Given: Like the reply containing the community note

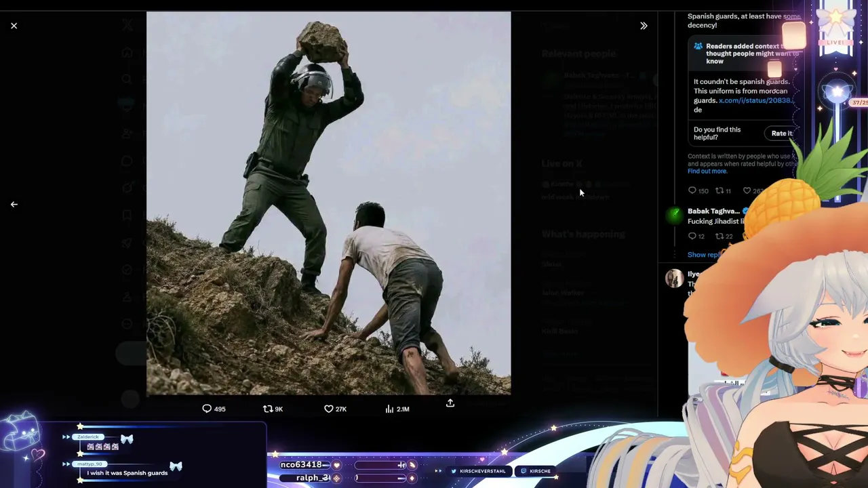Looking at the screenshot, I should coord(747,191).
